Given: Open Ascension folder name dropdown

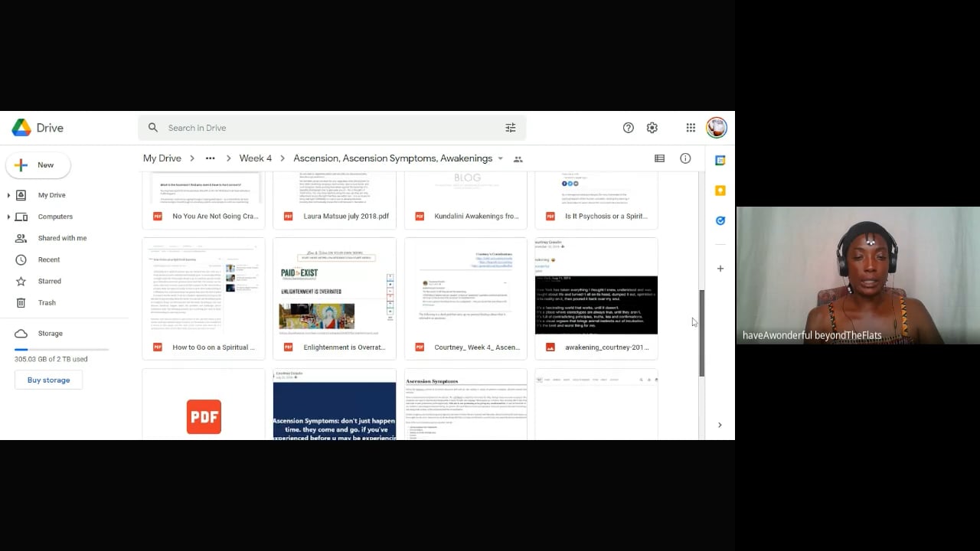Looking at the screenshot, I should click(501, 158).
